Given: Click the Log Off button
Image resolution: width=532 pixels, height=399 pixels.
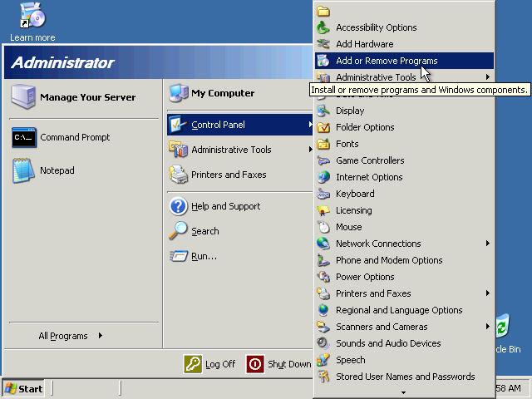Looking at the screenshot, I should pyautogui.click(x=210, y=364).
